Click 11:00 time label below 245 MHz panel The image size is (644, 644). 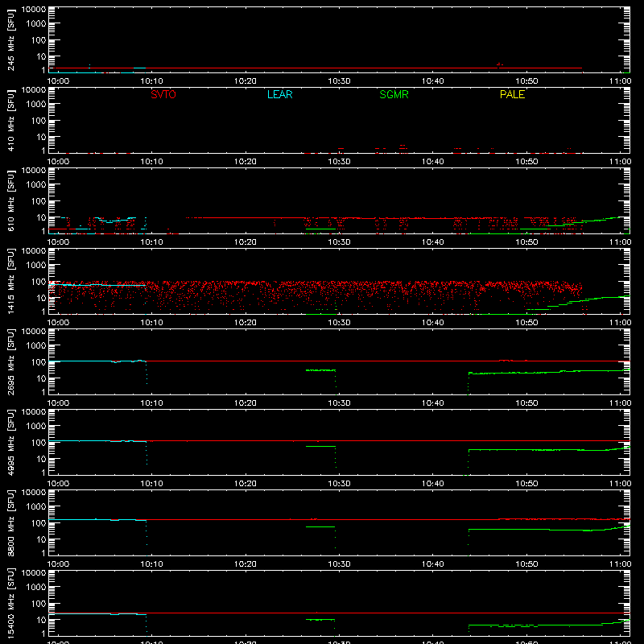tap(620, 81)
